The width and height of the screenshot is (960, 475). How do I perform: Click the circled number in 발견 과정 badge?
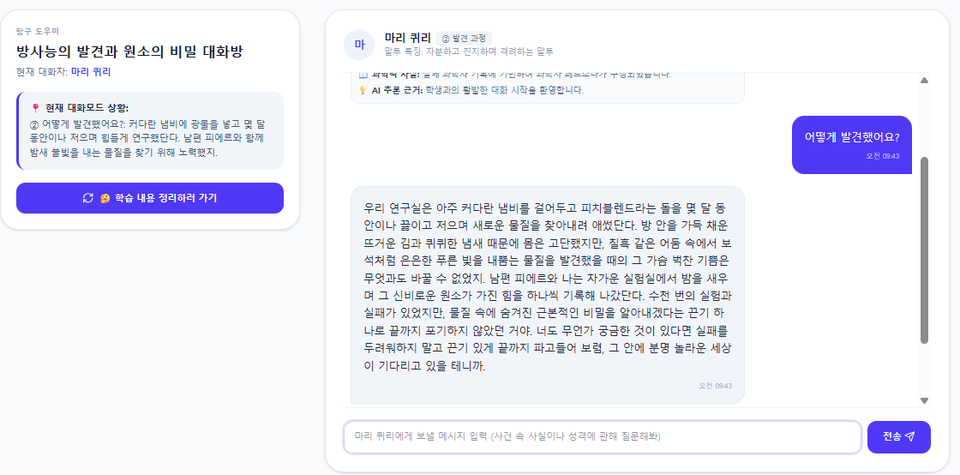[446, 38]
